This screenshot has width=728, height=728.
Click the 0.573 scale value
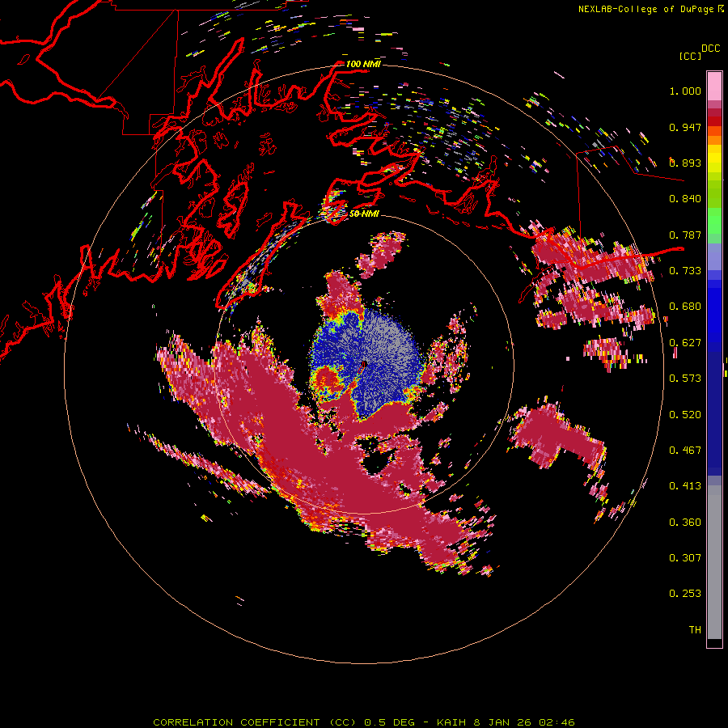click(685, 379)
